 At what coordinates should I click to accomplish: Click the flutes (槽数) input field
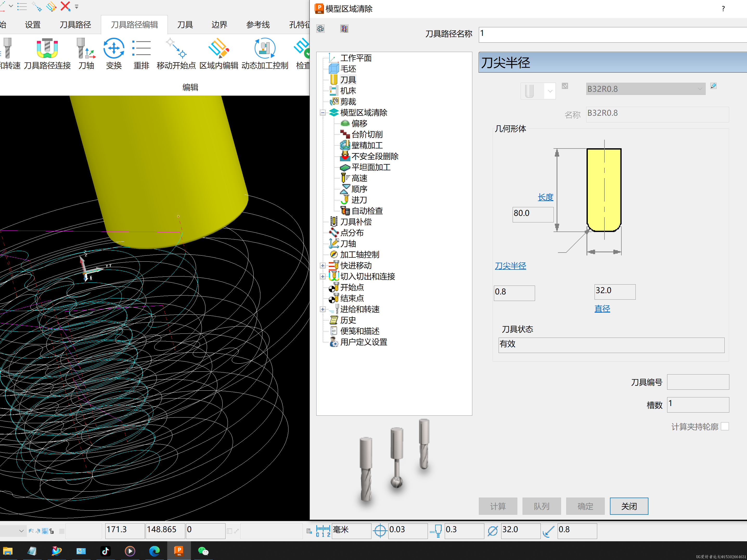coord(698,405)
